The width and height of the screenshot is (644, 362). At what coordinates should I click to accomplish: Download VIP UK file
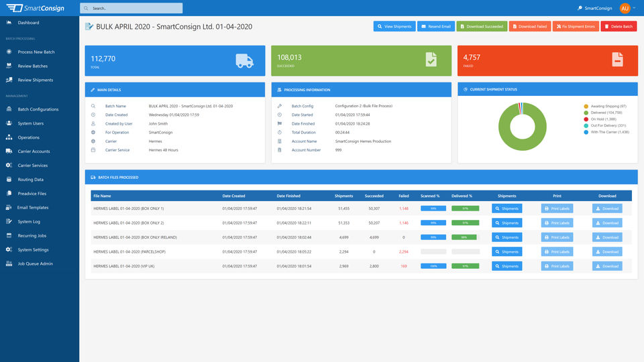[607, 266]
